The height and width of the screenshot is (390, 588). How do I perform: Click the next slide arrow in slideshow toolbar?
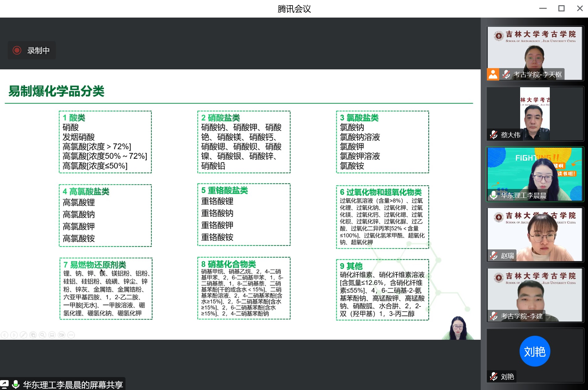click(14, 335)
